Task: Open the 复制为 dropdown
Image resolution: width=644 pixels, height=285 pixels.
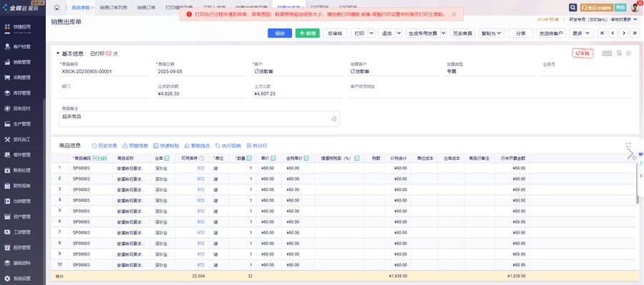Action: click(x=492, y=34)
